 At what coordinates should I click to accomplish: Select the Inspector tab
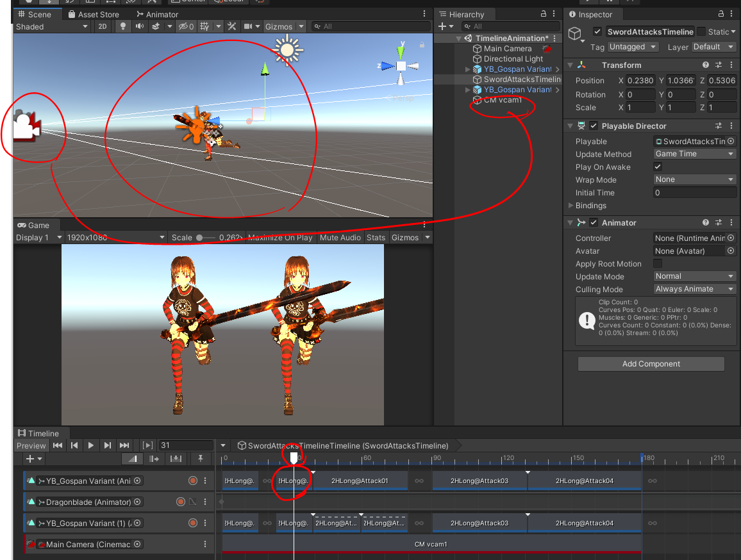click(x=590, y=14)
